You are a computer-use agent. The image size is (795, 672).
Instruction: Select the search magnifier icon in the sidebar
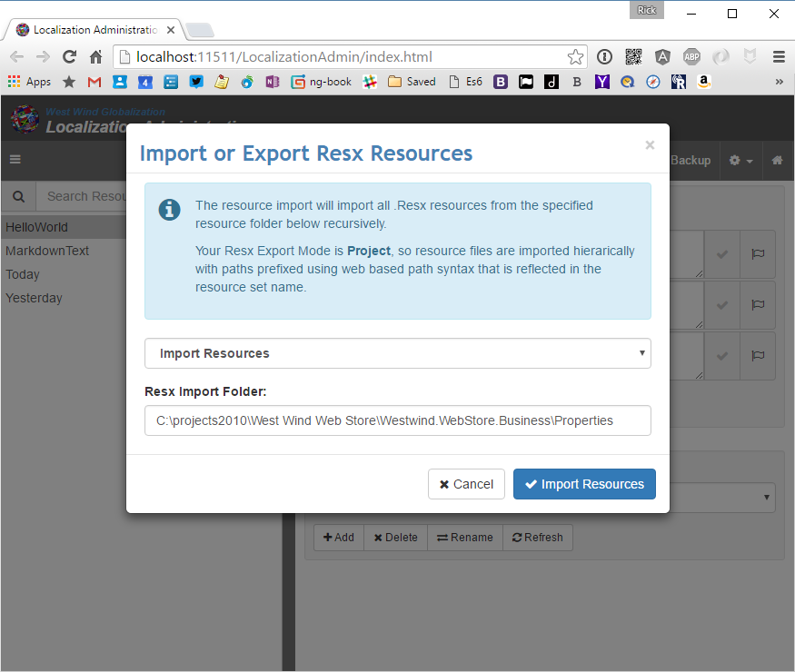(18, 196)
